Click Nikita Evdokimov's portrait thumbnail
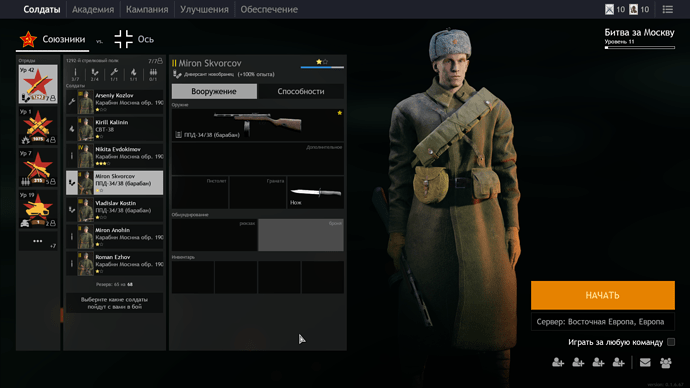The height and width of the screenshot is (388, 690). click(x=85, y=156)
